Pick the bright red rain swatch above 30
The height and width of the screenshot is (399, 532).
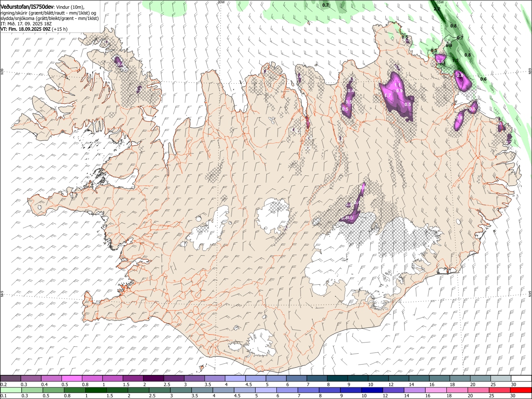[520, 390]
